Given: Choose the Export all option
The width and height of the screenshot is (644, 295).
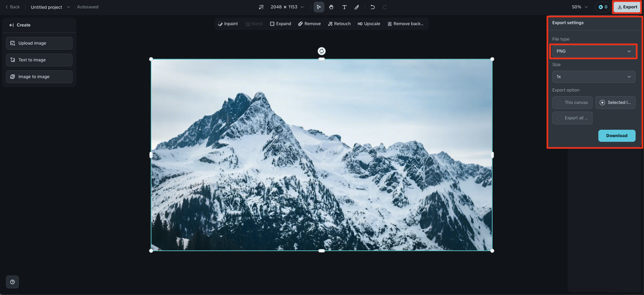Looking at the screenshot, I should click(x=572, y=118).
